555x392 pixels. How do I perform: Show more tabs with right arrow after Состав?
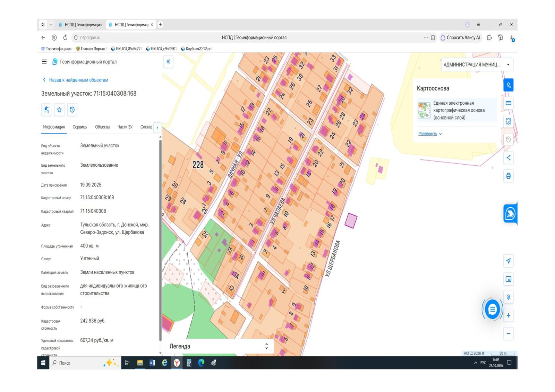[157, 128]
